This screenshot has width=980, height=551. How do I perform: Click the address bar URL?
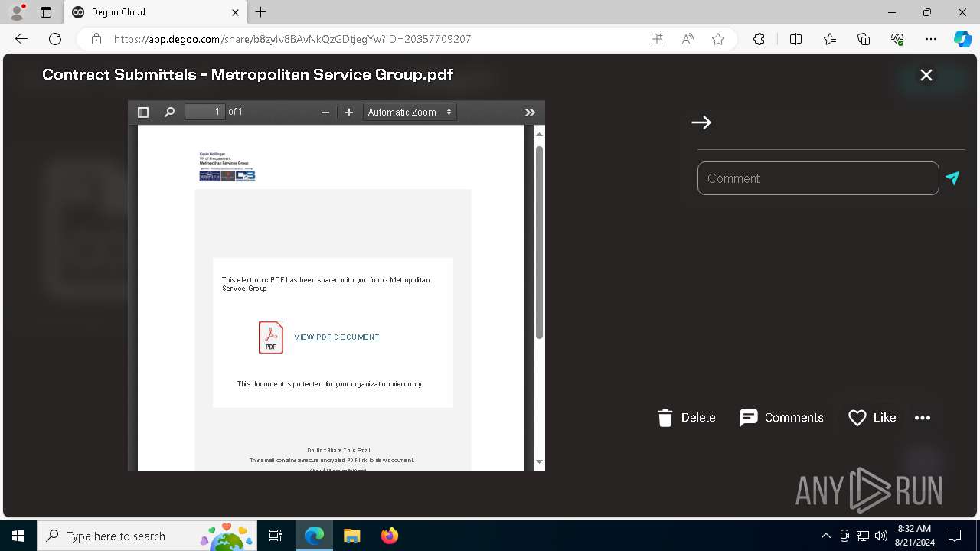pyautogui.click(x=292, y=39)
